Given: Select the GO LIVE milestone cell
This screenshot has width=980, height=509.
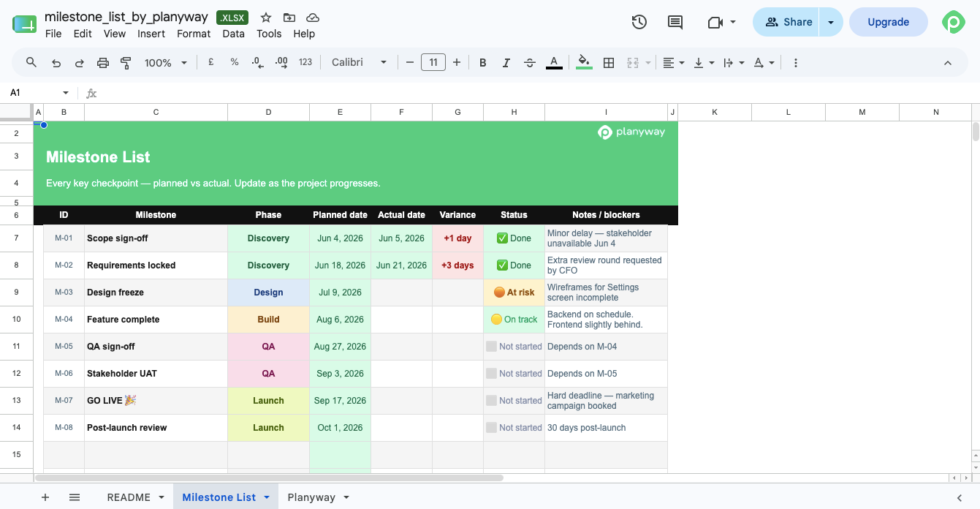Looking at the screenshot, I should (x=156, y=401).
